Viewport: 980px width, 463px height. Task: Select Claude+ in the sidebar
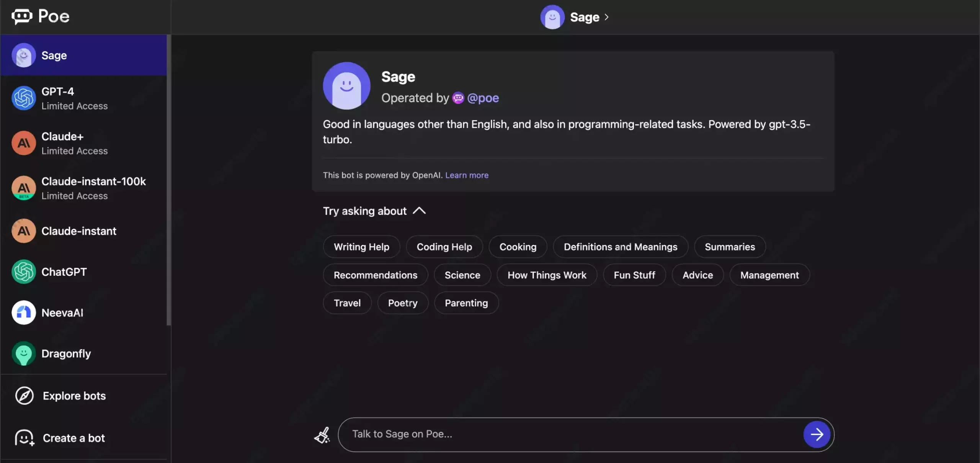[83, 143]
